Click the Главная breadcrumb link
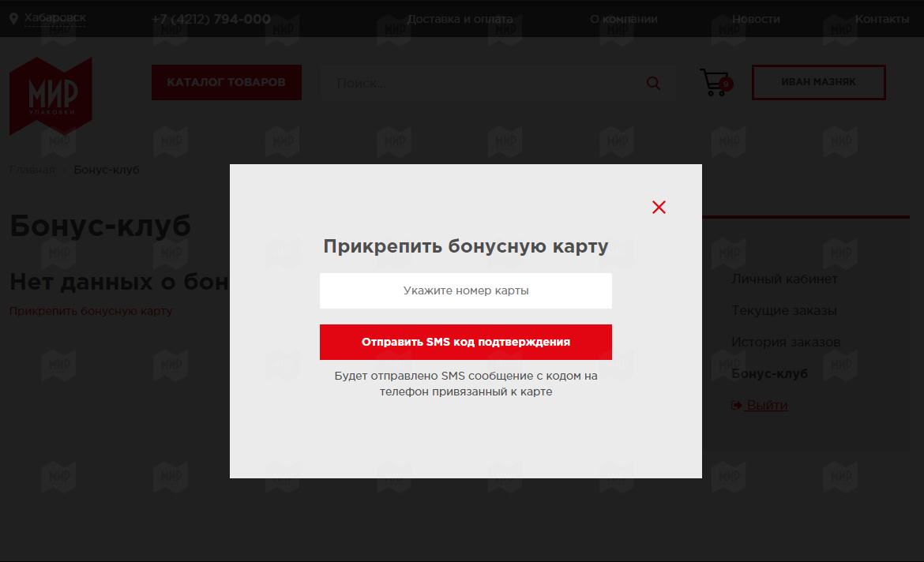924x562 pixels. [32, 170]
